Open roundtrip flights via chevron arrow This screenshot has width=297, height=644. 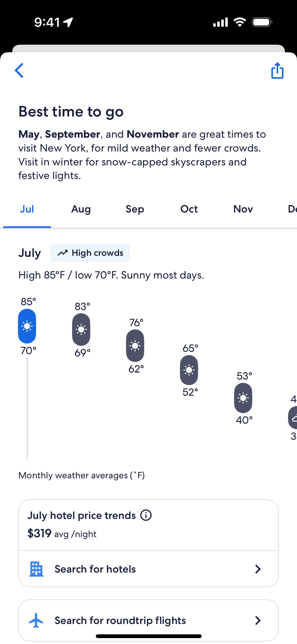(x=258, y=620)
